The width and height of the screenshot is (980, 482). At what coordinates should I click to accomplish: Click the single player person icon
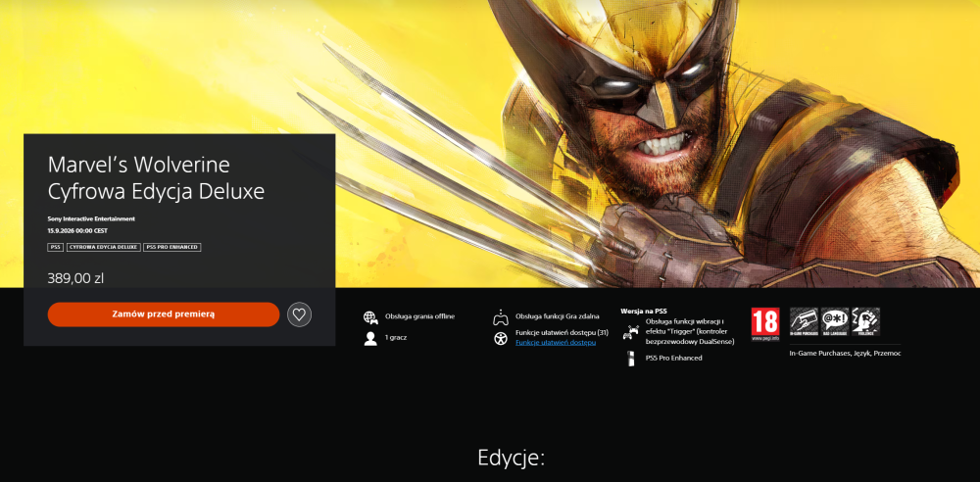370,339
